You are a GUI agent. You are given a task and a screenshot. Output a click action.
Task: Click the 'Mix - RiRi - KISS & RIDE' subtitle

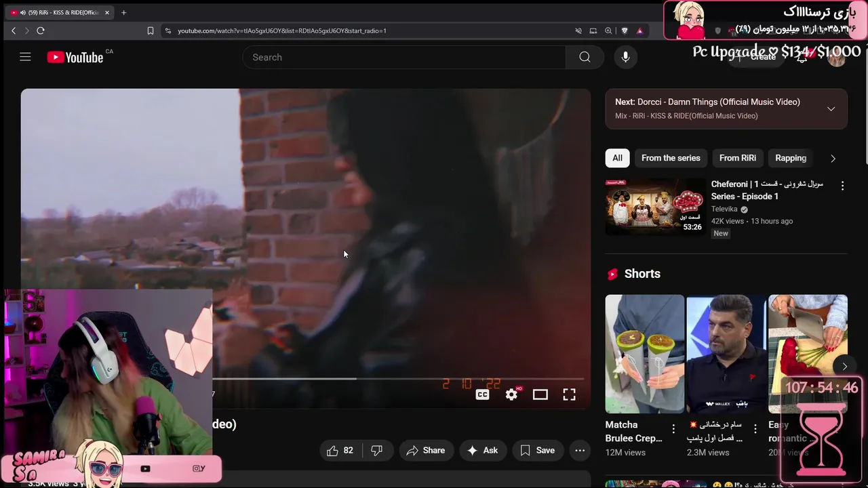[686, 116]
